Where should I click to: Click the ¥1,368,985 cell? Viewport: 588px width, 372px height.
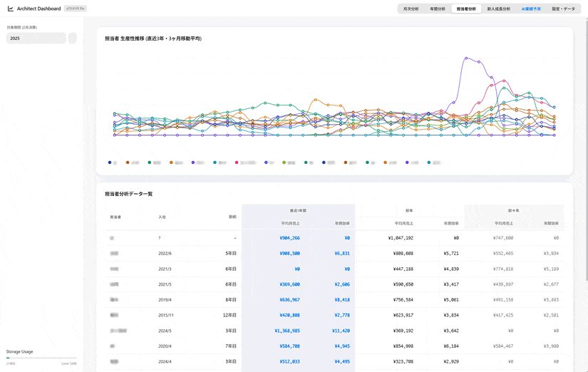[x=287, y=331]
